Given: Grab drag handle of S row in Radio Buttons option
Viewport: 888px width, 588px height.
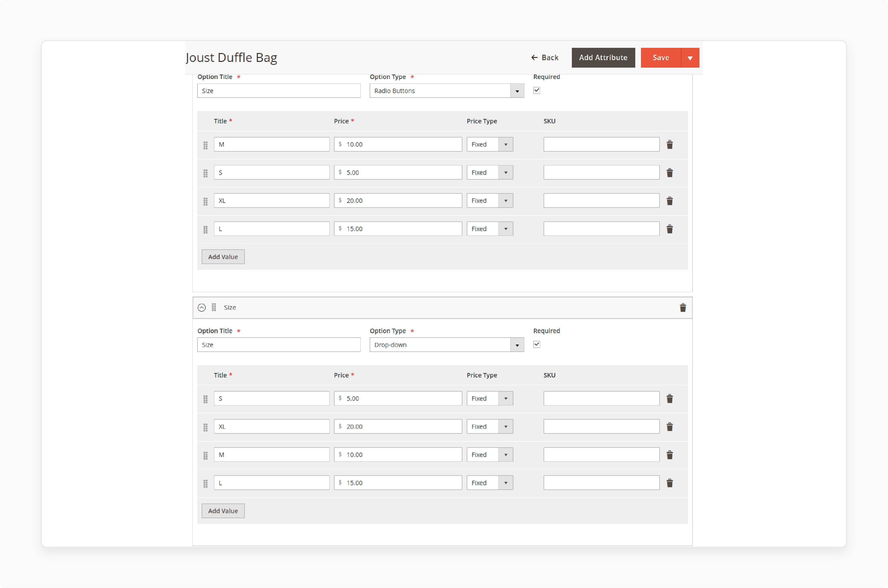Looking at the screenshot, I should 205,173.
